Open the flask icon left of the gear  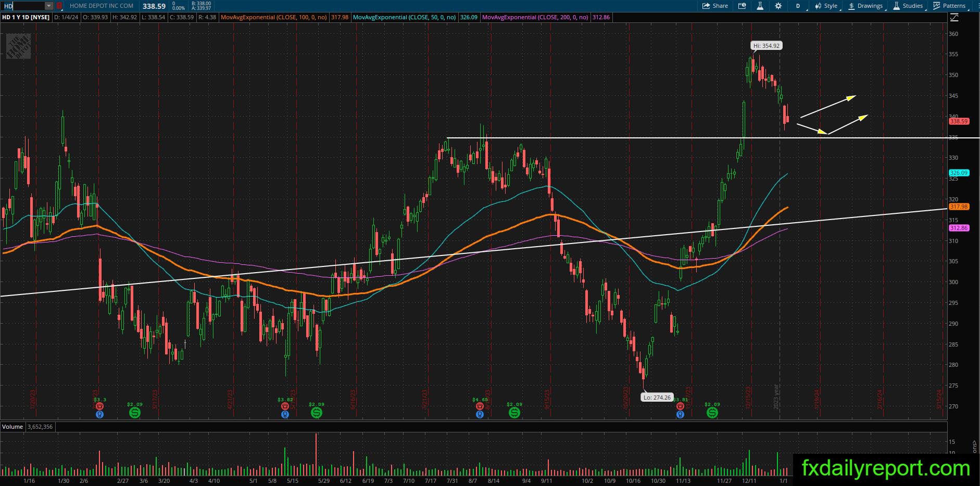click(x=760, y=6)
